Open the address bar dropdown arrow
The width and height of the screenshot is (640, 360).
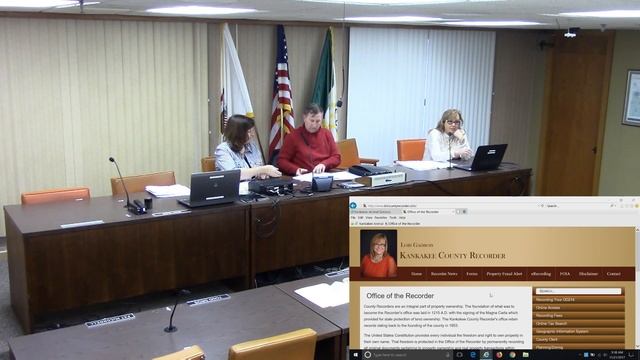pos(538,206)
